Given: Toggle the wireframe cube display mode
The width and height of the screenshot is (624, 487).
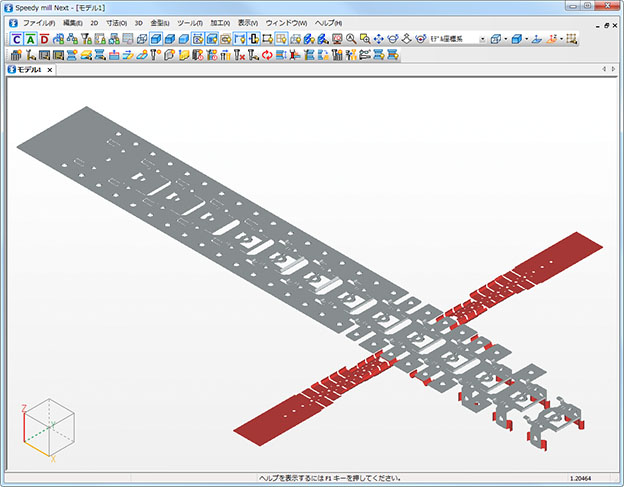Looking at the screenshot, I should [142, 39].
